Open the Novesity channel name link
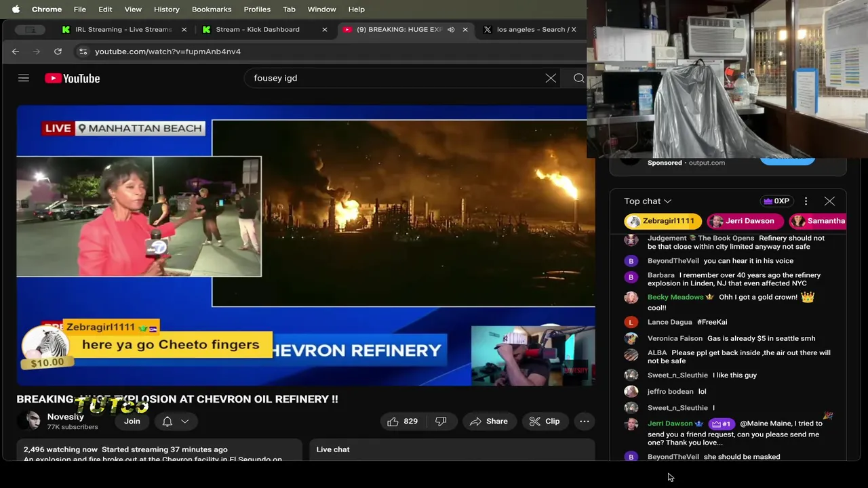868x488 pixels. (x=66, y=417)
